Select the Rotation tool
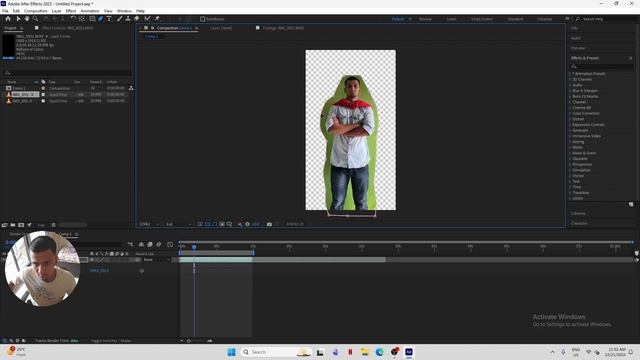640x360 pixels. 73,19
